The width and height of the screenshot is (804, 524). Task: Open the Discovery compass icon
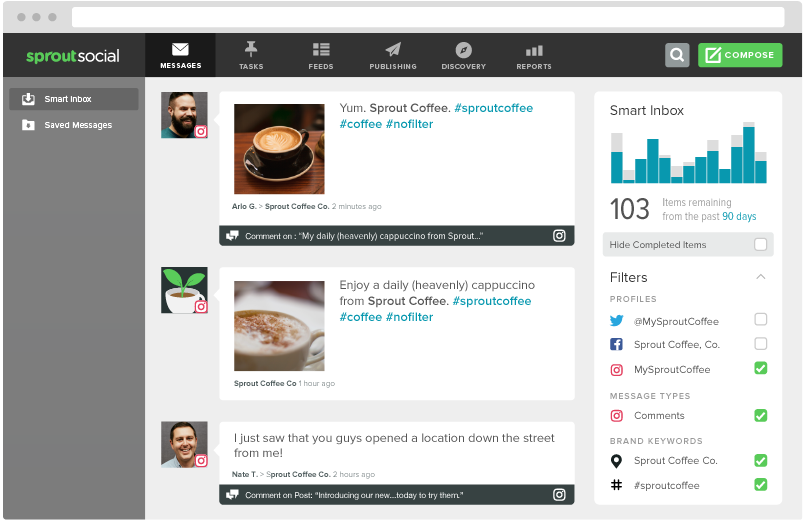coord(464,50)
